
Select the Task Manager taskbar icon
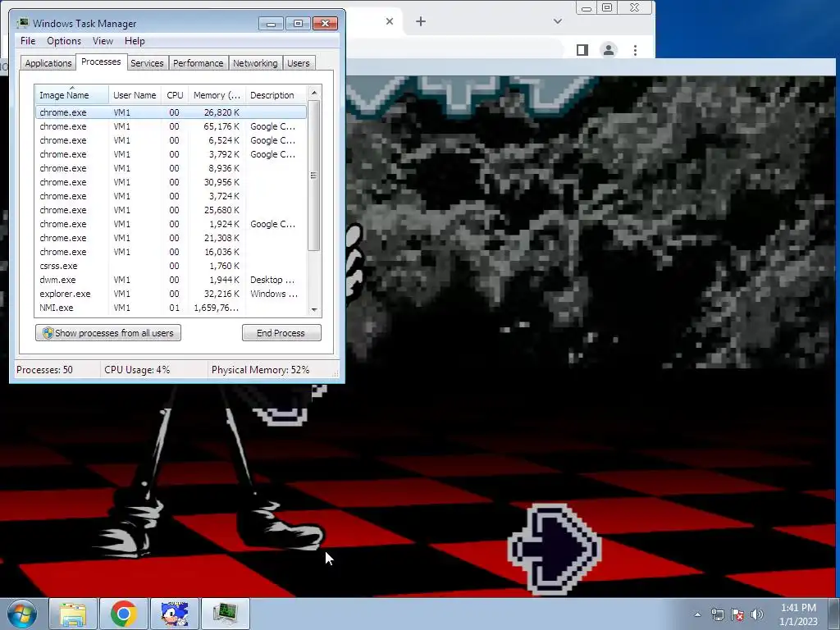(x=226, y=614)
